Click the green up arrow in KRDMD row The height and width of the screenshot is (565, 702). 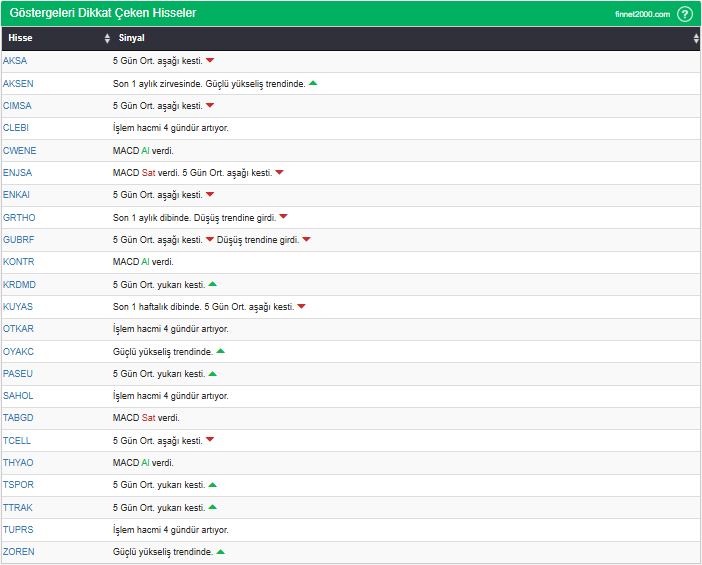tap(212, 284)
